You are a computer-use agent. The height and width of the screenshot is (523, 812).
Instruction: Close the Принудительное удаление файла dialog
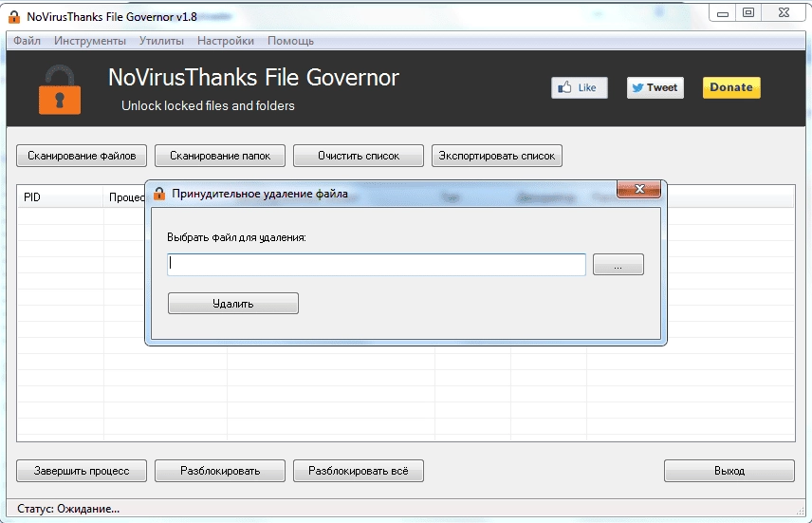click(x=639, y=189)
